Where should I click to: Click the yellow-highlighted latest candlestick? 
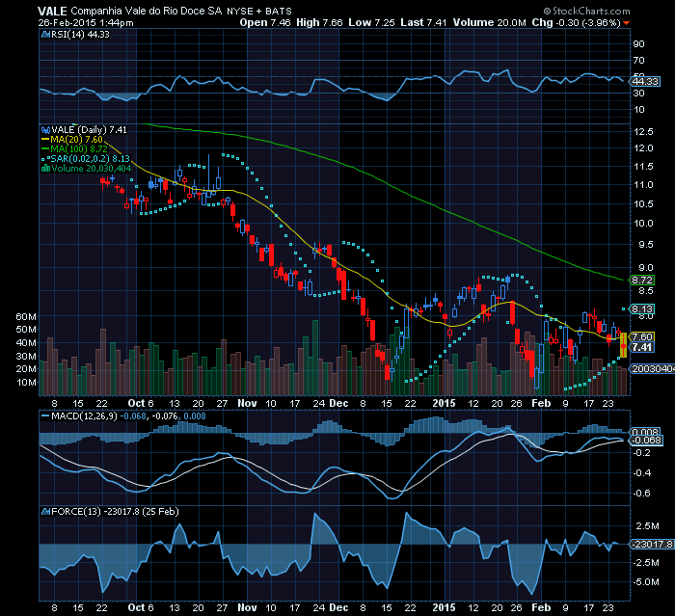click(623, 345)
